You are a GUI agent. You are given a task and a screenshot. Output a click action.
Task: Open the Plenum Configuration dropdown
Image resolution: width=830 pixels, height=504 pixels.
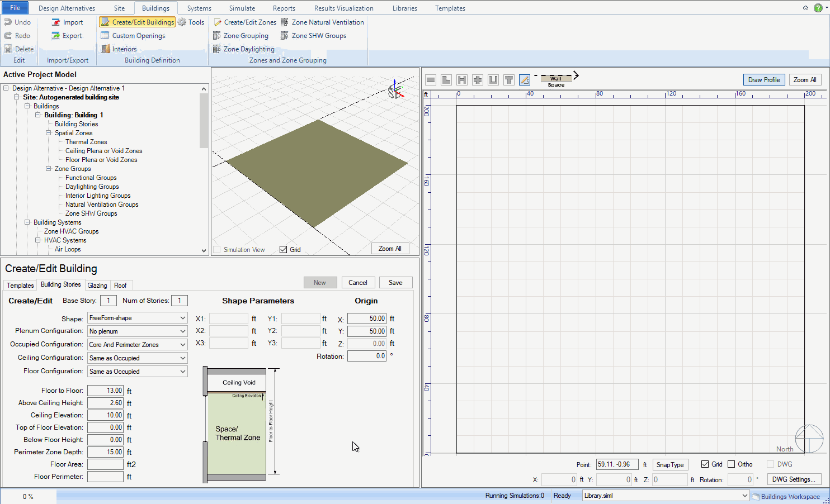point(138,331)
